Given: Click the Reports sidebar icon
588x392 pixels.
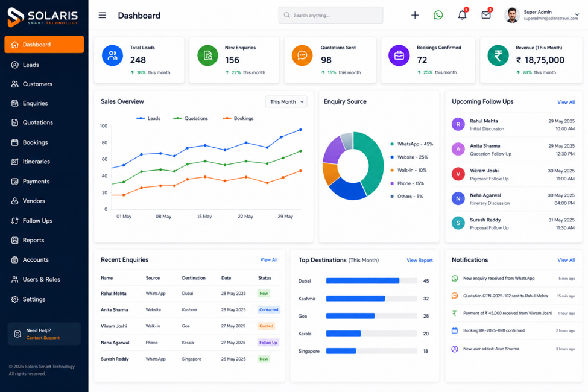Looking at the screenshot, I should (x=14, y=240).
